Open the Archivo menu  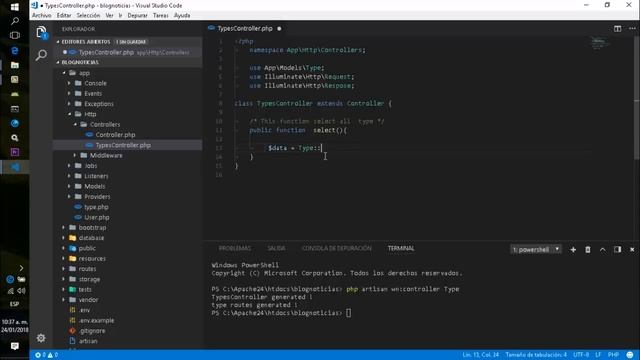[x=42, y=16]
